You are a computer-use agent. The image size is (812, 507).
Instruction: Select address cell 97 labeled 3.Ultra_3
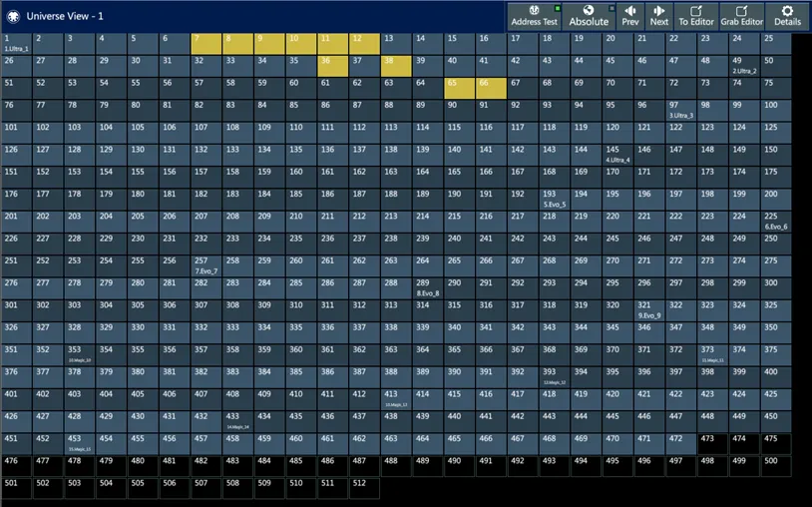[x=681, y=111]
